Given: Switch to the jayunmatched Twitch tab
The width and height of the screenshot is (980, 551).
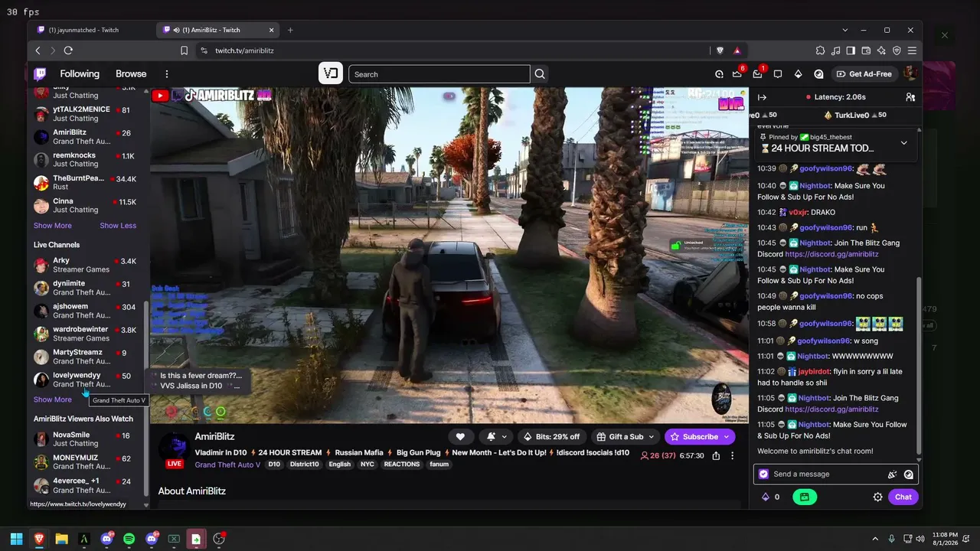Looking at the screenshot, I should click(x=92, y=30).
